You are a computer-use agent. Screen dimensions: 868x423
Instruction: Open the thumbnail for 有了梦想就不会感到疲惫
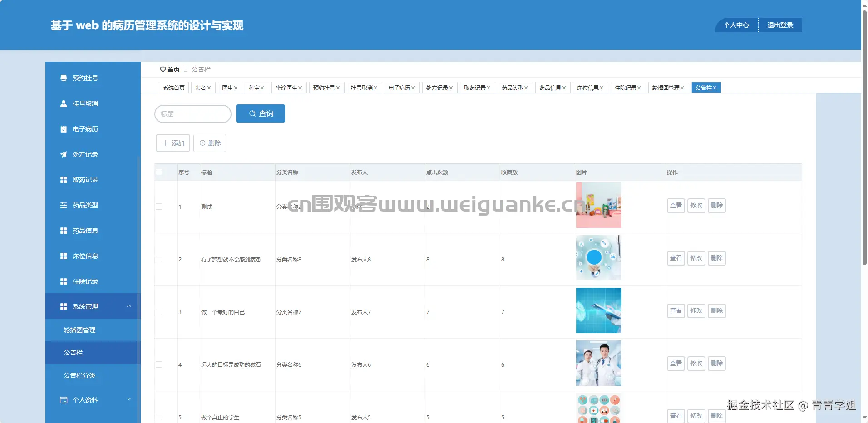point(599,258)
